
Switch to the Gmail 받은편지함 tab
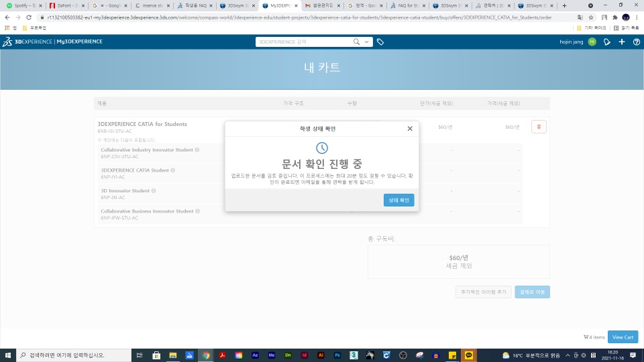(323, 6)
